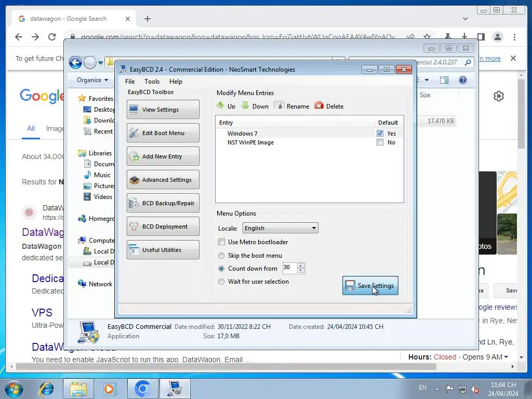Screen dimensions: 532x399
Task: Select Skip the boot menu option
Action: point(221,256)
